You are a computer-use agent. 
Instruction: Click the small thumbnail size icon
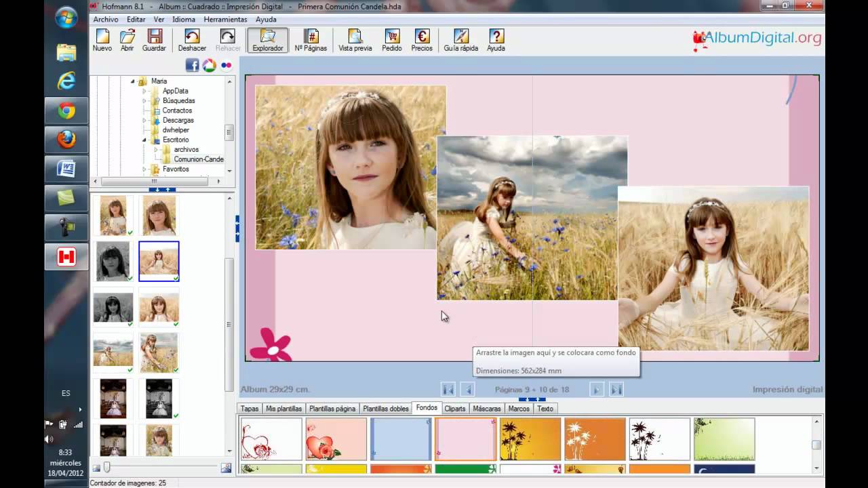click(x=96, y=468)
